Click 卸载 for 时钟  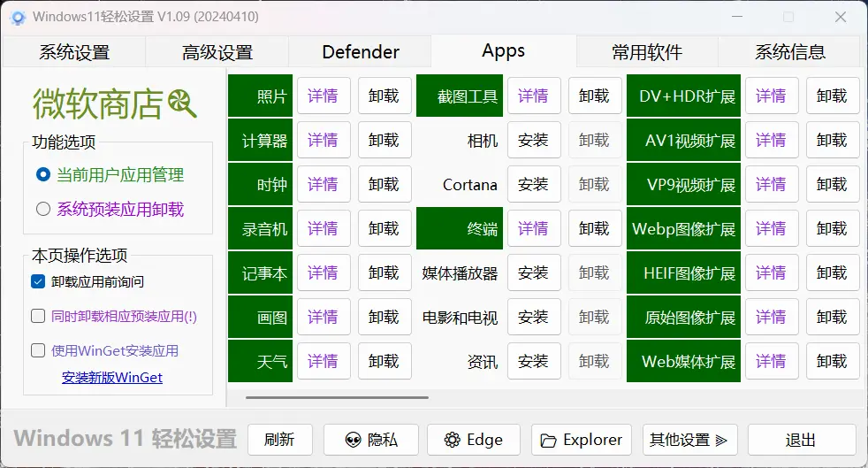[385, 184]
